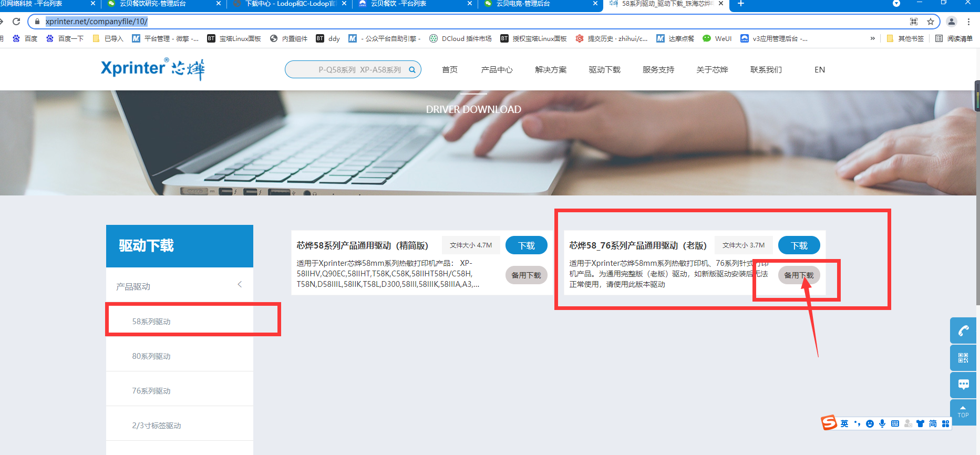
Task: Toggle Sogou 英 English/Chinese mode
Action: pos(844,423)
